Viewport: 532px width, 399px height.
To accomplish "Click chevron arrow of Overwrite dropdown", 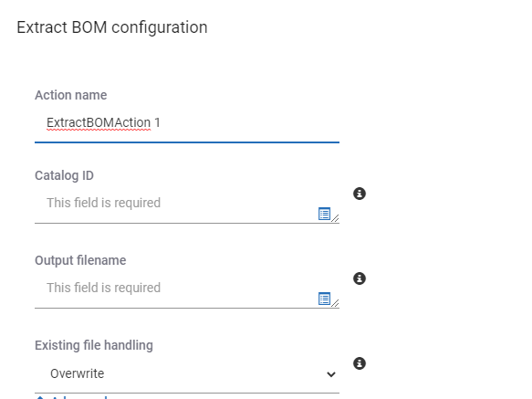I will click(331, 374).
